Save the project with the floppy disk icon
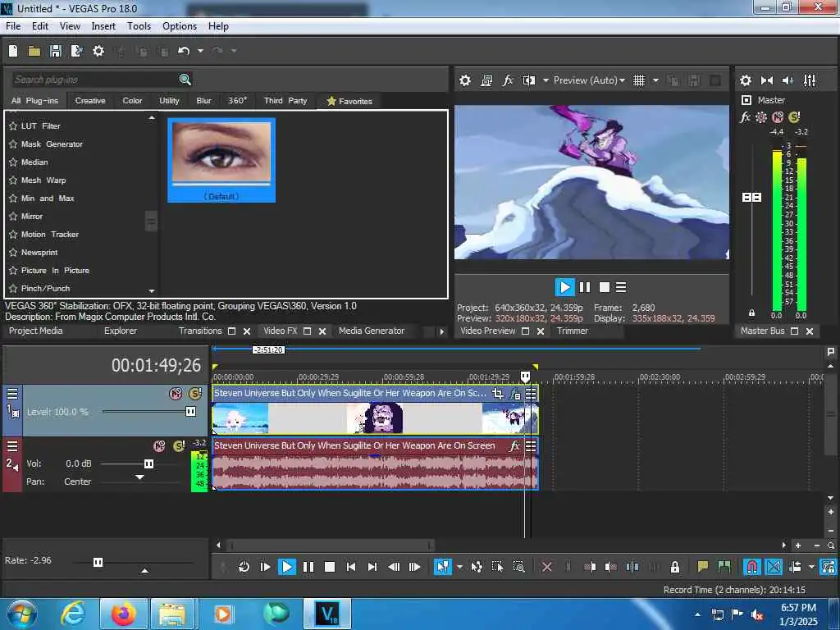This screenshot has height=630, width=840. 55,51
